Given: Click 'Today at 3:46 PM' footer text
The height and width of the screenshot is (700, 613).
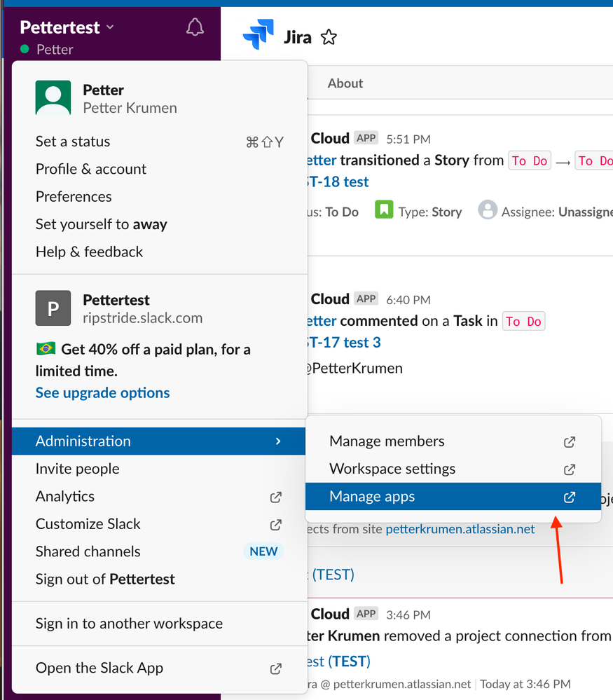Looking at the screenshot, I should [x=525, y=685].
